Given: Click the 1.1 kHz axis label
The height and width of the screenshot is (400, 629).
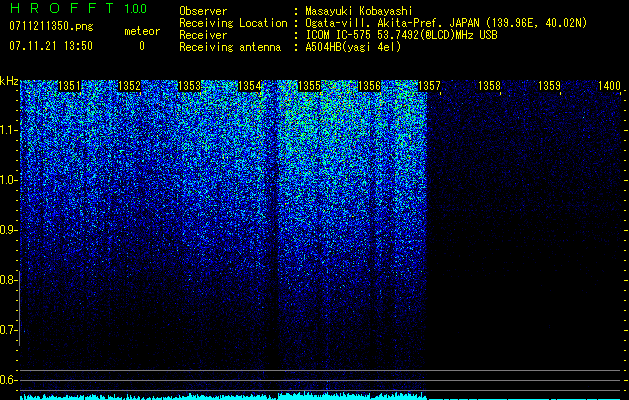Looking at the screenshot, I should tap(8, 130).
